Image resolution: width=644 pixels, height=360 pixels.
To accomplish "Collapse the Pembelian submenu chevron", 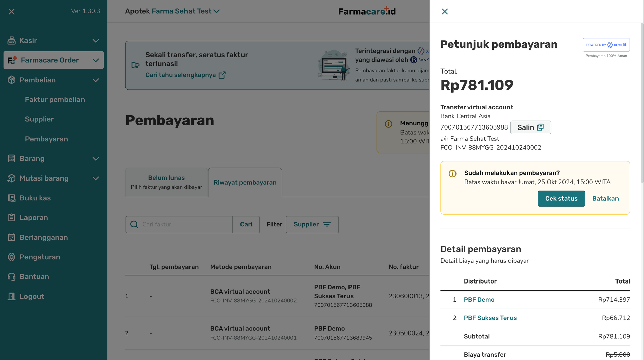I will [x=96, y=80].
